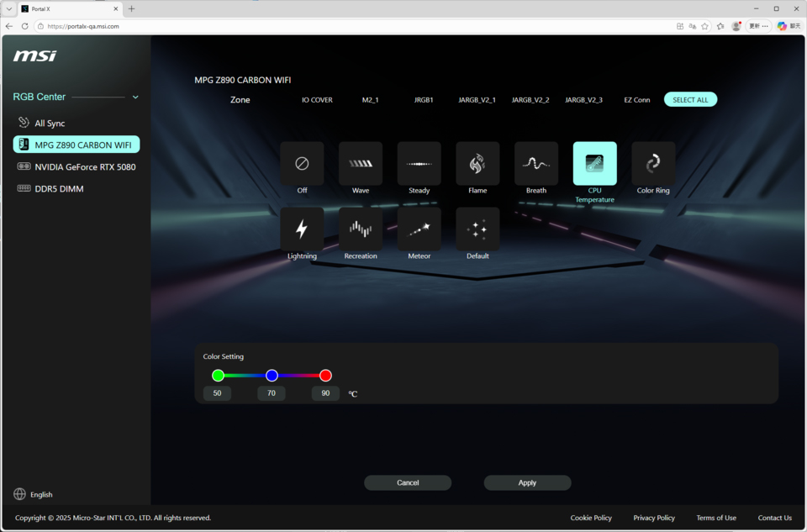Select the EZ Conn zone
Image resolution: width=807 pixels, height=532 pixels.
click(x=637, y=100)
